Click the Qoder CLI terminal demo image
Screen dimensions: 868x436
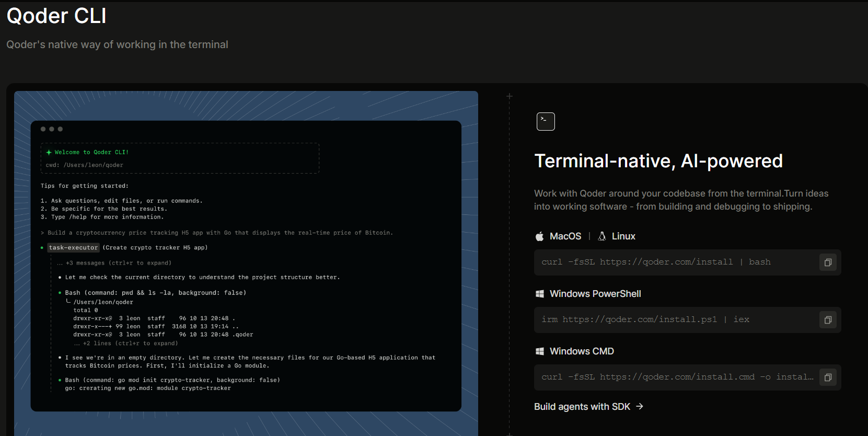click(246, 263)
